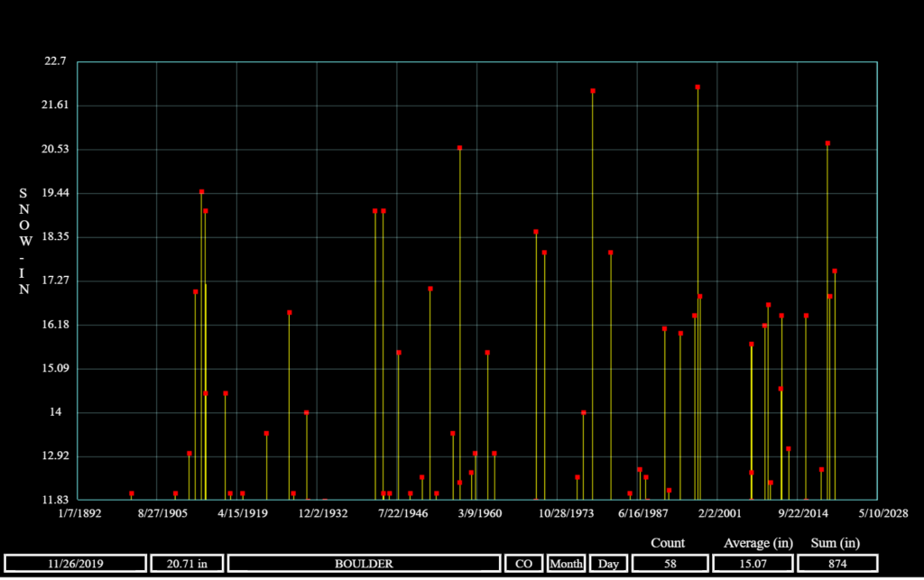Select the 21.9-inch data point near 1979
Image resolution: width=924 pixels, height=580 pixels.
593,91
